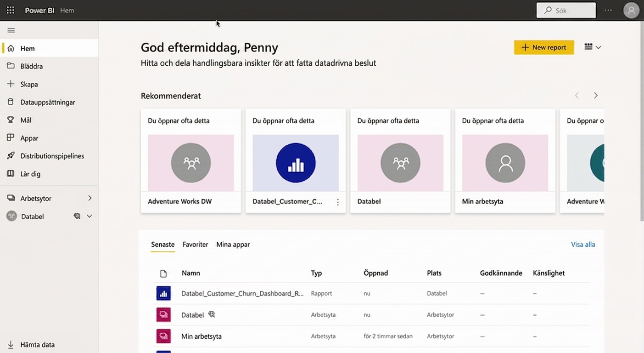
Task: Open Min arbetsyta link in recent list
Action: point(202,336)
